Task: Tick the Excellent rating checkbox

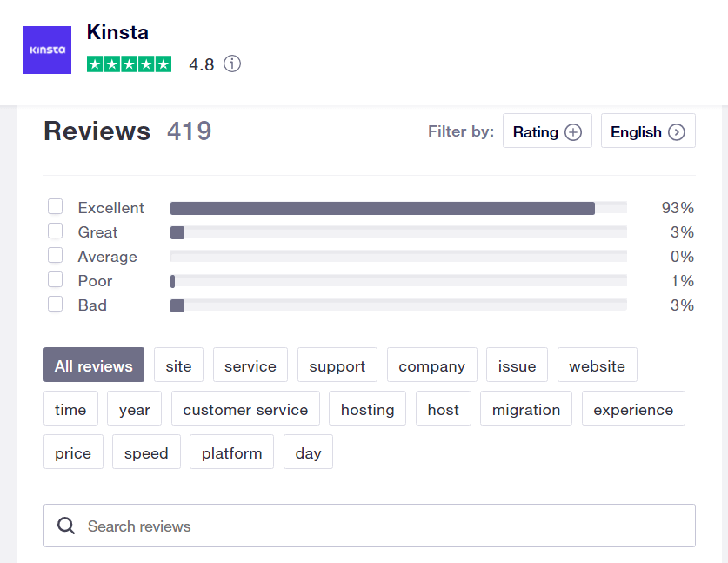Action: 56,206
